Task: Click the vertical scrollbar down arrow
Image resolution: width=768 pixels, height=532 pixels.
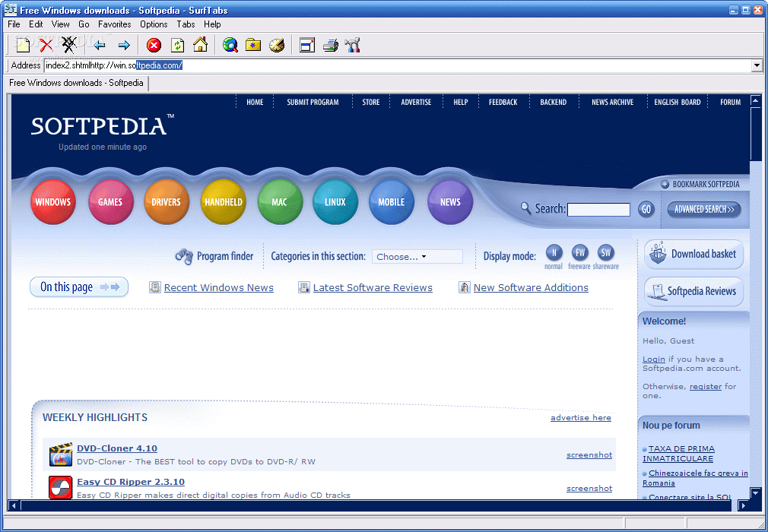Action: click(x=755, y=492)
